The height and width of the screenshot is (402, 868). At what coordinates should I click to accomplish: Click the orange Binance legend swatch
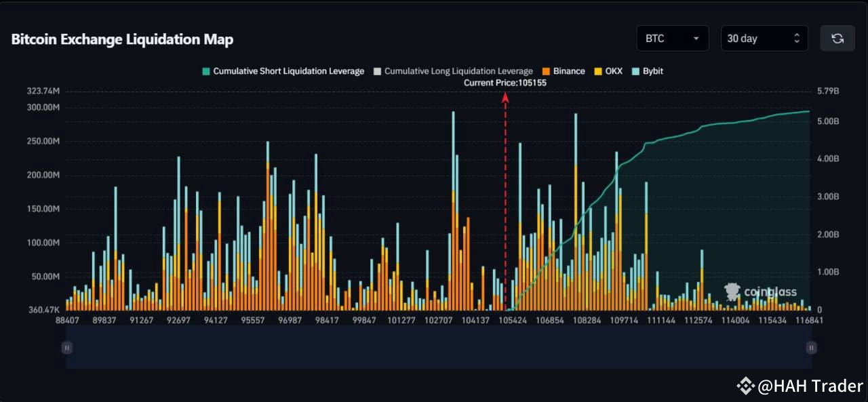545,71
